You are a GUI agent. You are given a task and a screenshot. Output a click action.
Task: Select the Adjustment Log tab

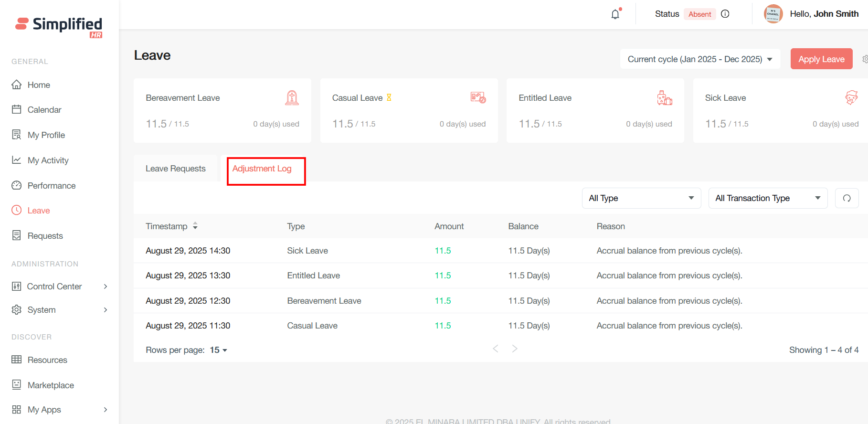click(x=262, y=169)
